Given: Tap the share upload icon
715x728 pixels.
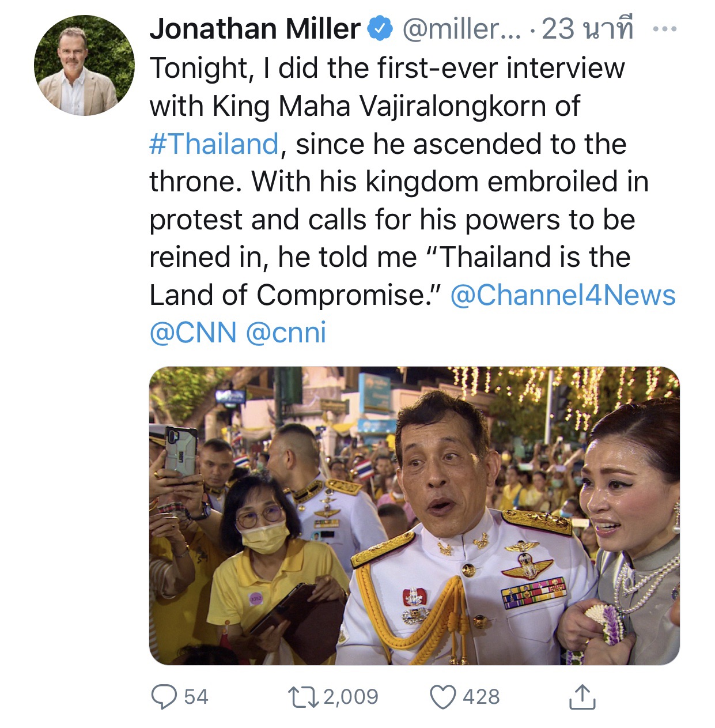Looking at the screenshot, I should tap(582, 697).
